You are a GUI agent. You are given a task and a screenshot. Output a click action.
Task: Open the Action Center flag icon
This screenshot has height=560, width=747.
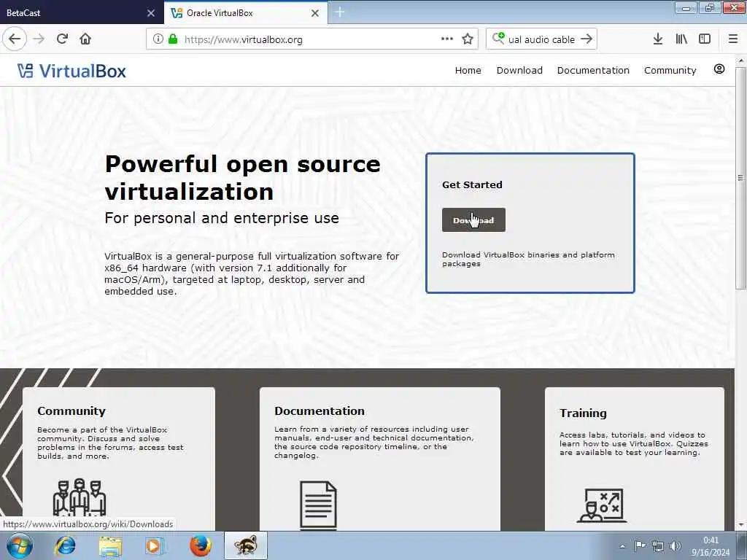tap(640, 546)
